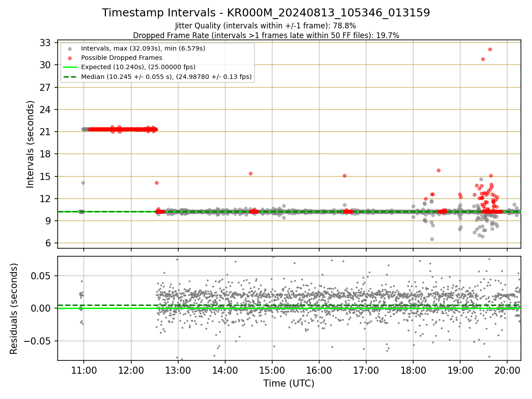Click the gray point at 14 seconds near 11:00
532x399 pixels.
(x=83, y=183)
